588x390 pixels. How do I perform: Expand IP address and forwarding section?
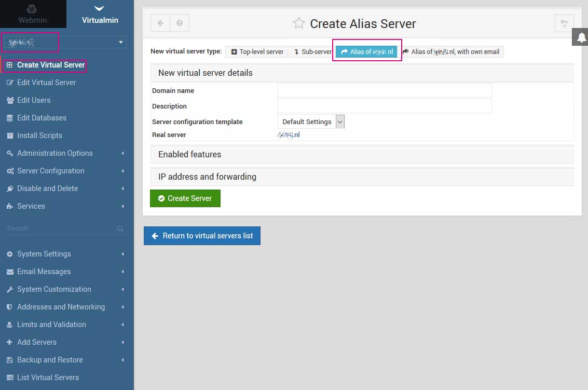click(207, 177)
